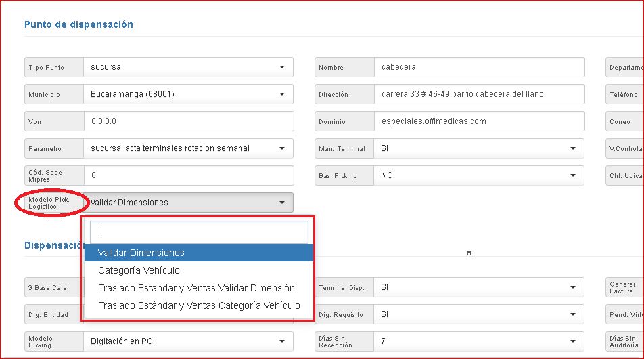Image resolution: width=644 pixels, height=359 pixels.
Task: Choose Traslado Estándar y Ventas Validar Dimensión
Action: [x=199, y=288]
